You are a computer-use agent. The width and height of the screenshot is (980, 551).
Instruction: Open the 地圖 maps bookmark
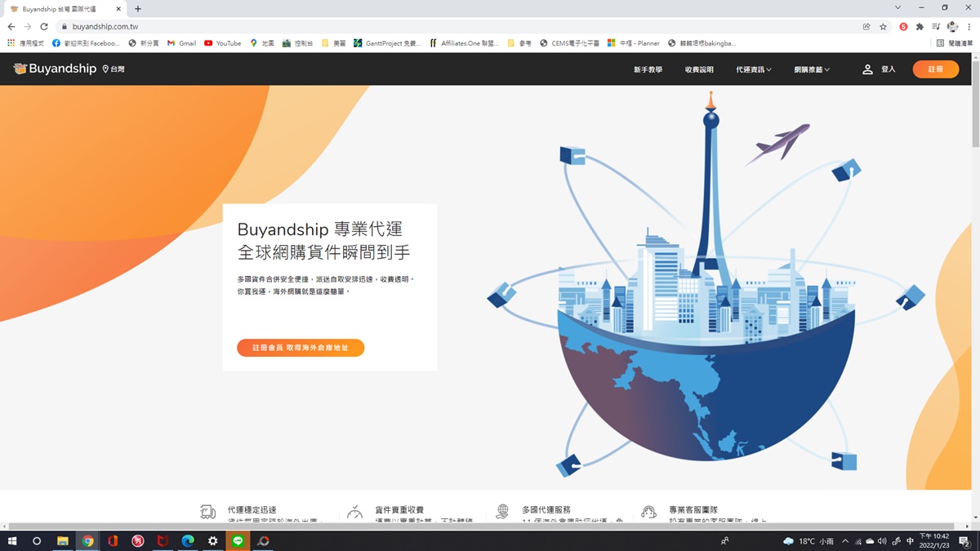[262, 43]
